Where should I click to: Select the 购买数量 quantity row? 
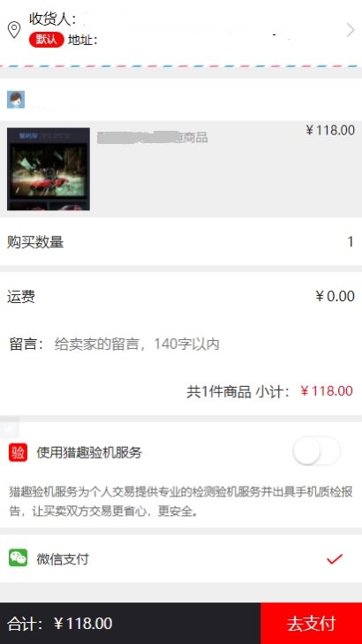pos(181,241)
